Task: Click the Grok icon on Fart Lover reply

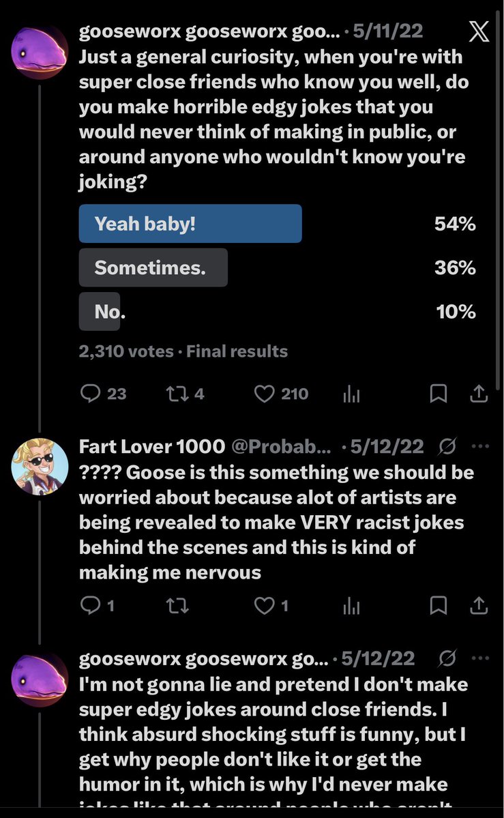Action: point(447,446)
